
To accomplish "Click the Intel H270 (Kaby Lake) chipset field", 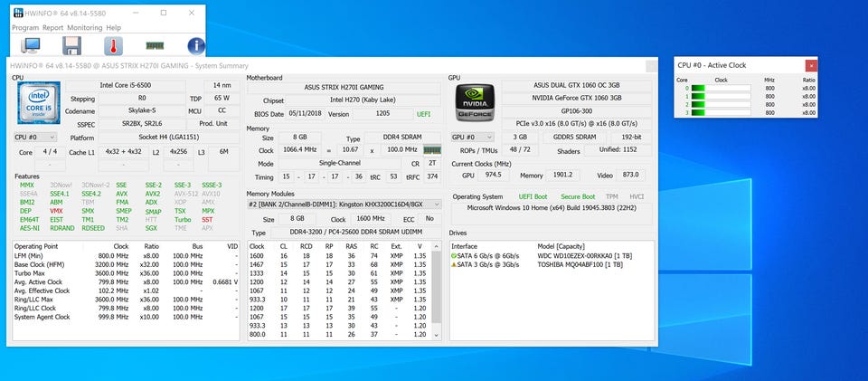I will click(364, 100).
